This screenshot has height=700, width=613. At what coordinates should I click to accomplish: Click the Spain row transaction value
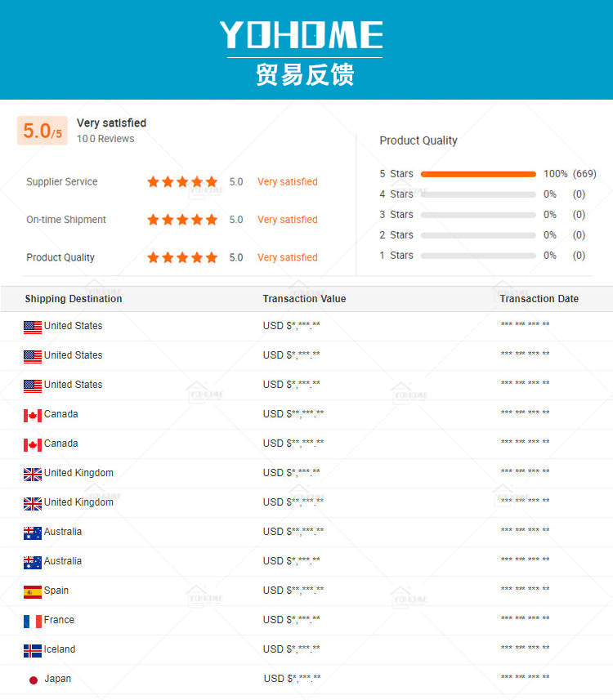tap(293, 591)
